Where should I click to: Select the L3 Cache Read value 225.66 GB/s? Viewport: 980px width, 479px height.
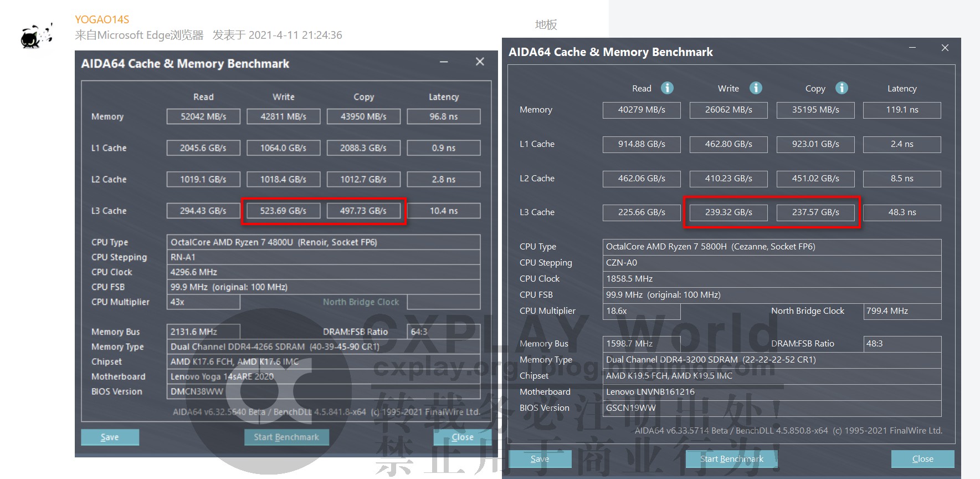pos(642,212)
